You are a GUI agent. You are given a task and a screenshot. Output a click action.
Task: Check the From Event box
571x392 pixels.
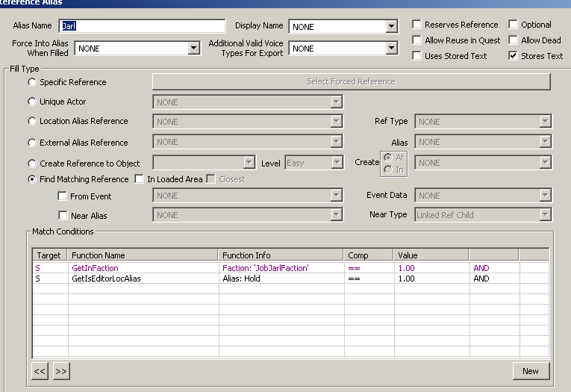pos(62,196)
